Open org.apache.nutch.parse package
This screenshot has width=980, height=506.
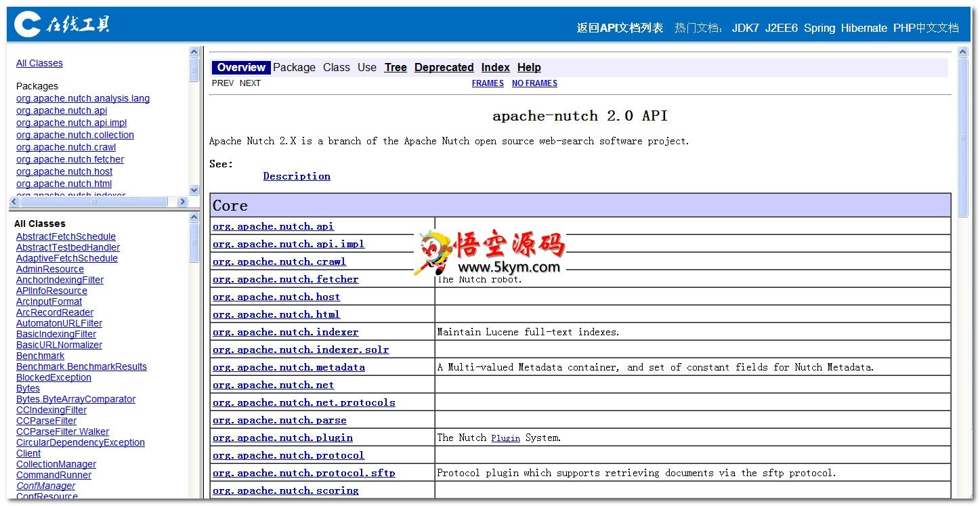280,420
